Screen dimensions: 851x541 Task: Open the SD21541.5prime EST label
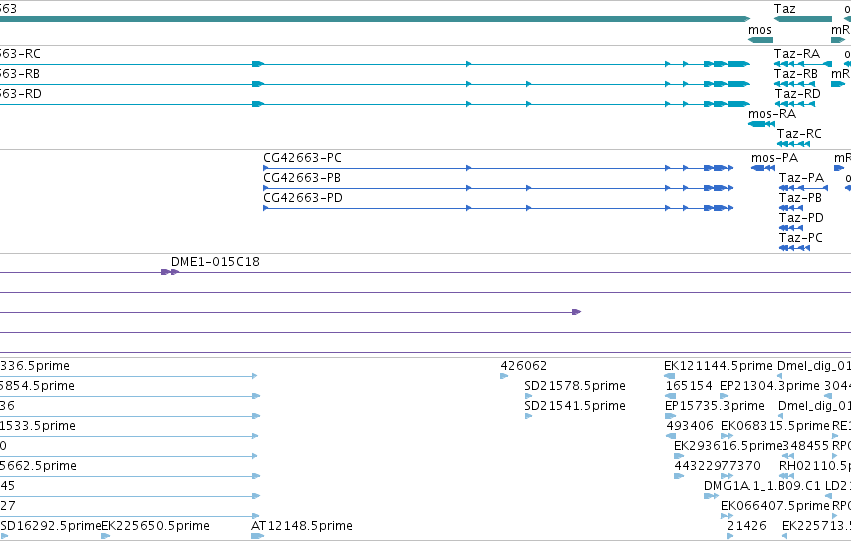[x=575, y=406]
